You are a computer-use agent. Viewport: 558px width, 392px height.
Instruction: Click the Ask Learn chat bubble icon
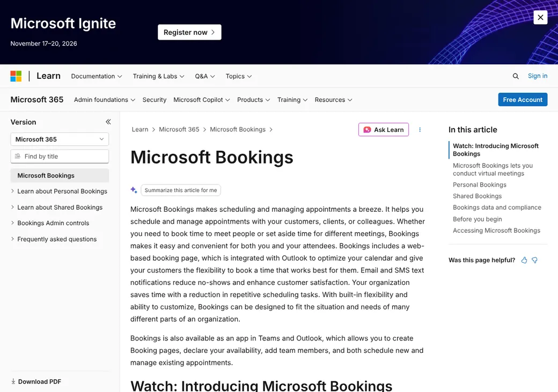367,130
